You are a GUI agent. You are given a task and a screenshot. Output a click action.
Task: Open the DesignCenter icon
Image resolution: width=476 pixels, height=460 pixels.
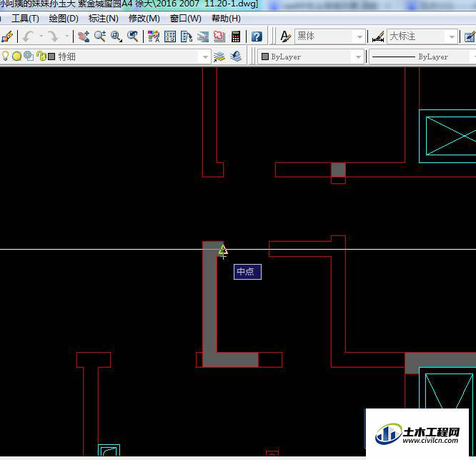[170, 36]
